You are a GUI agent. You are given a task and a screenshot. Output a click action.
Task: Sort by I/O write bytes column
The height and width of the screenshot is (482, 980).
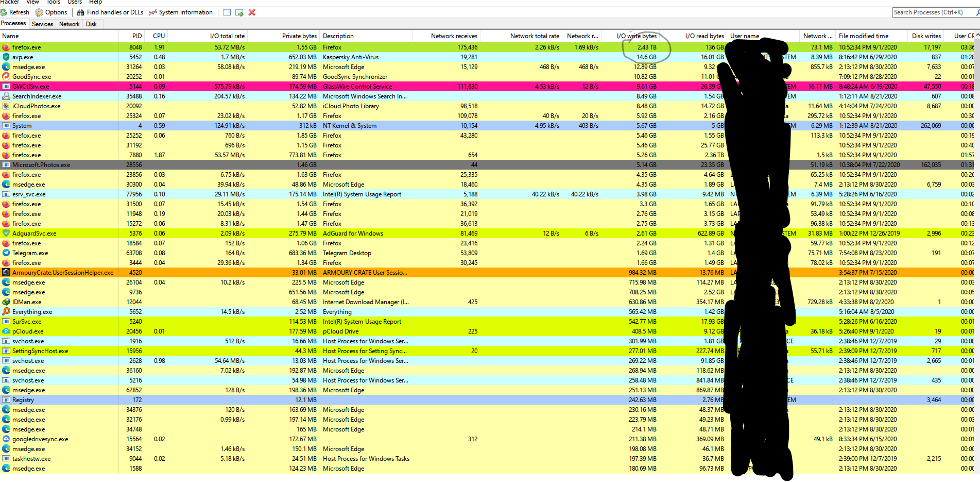(630, 36)
